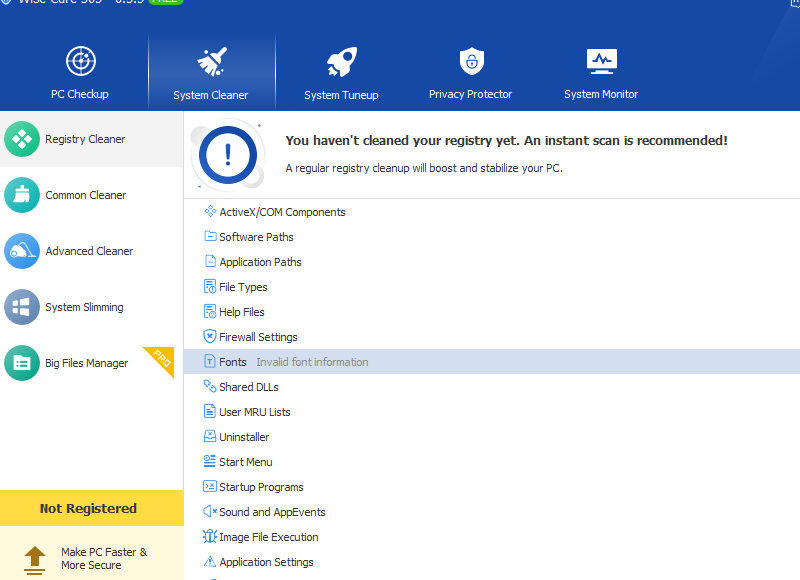Select the Application Settings row
Screen dimensions: 800x580
492,562
